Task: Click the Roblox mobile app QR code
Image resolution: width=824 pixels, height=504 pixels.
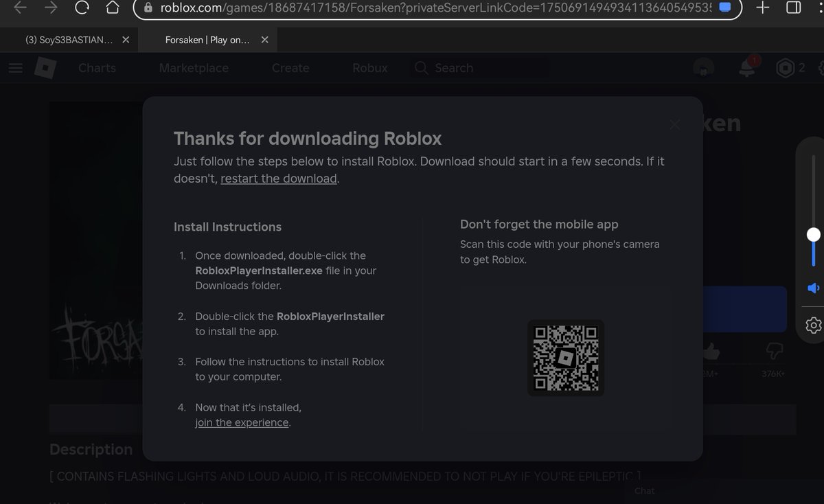Action: 566,358
